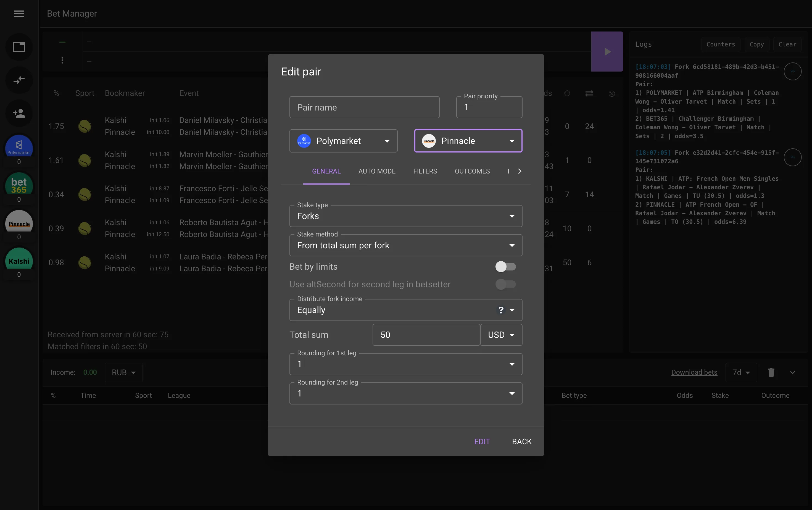The image size is (812, 510).
Task: Open the 7d period dropdown
Action: click(x=741, y=372)
